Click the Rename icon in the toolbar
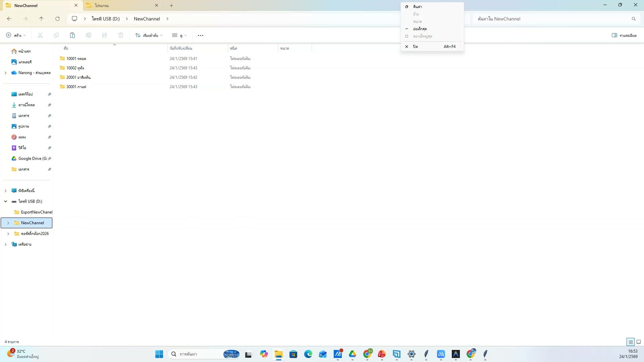 pos(88,35)
